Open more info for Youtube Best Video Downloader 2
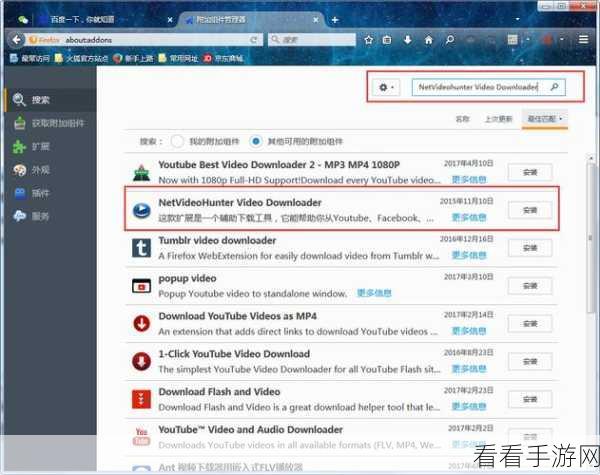600x475 pixels. pyautogui.click(x=469, y=180)
